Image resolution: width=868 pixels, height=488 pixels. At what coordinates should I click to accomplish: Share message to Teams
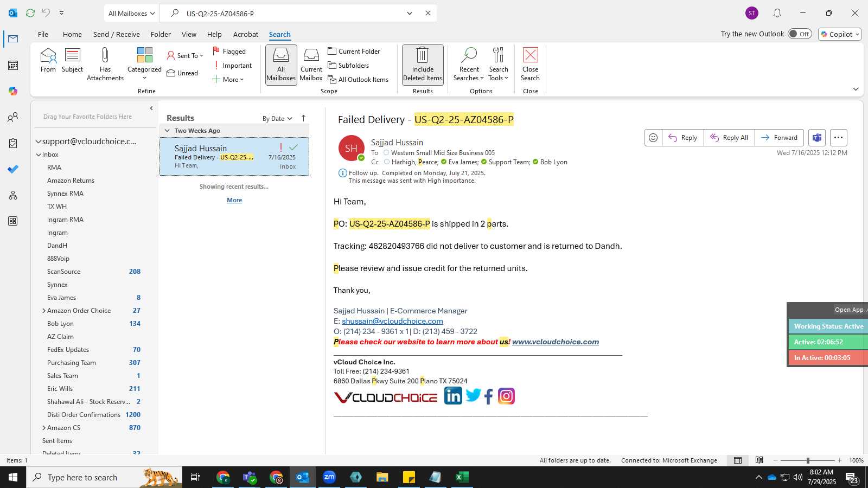pos(817,138)
